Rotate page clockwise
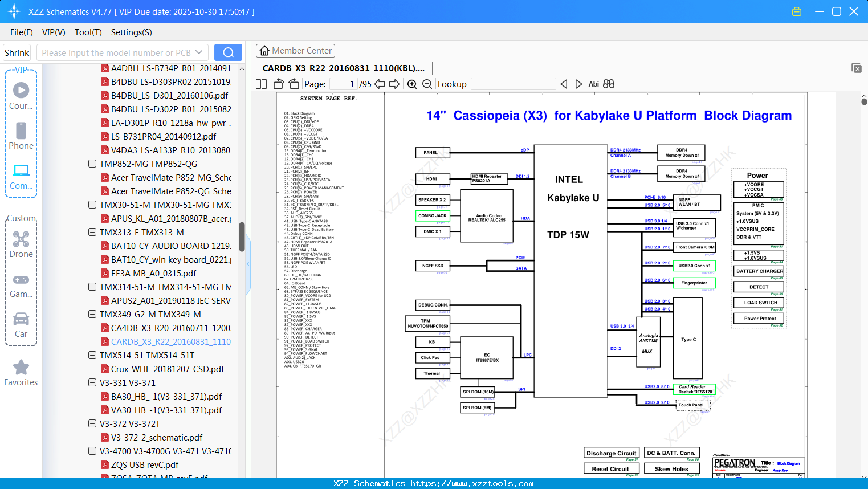This screenshot has width=868, height=489. (294, 84)
